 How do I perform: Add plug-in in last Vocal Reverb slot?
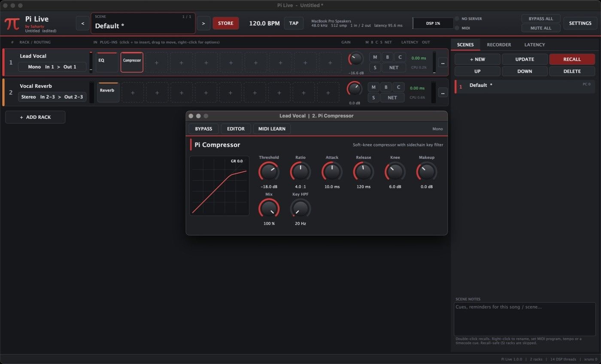tap(328, 93)
